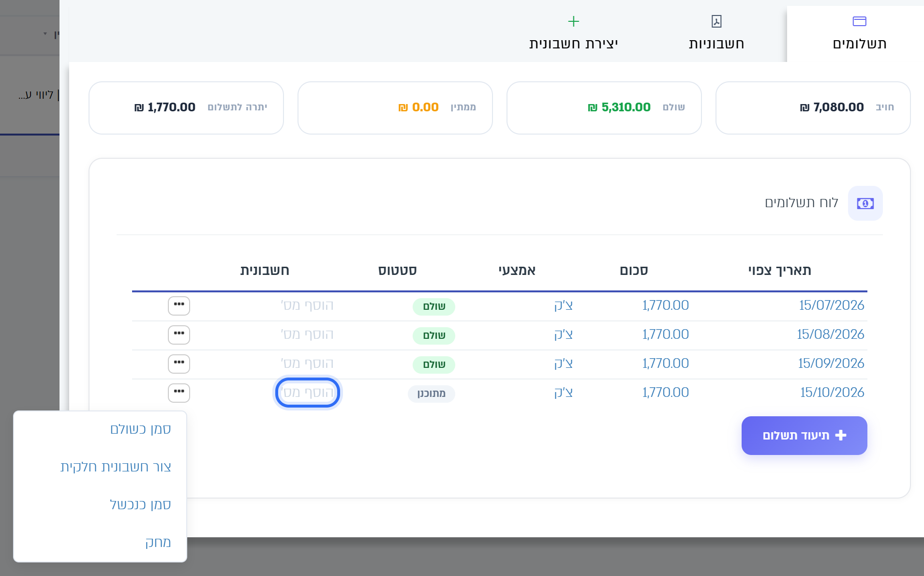The width and height of the screenshot is (924, 576).
Task: Click the חשבונית column header
Action: coord(265,271)
